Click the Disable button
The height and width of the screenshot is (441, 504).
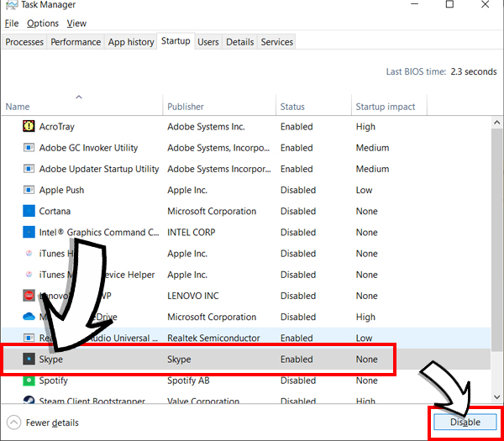click(465, 422)
